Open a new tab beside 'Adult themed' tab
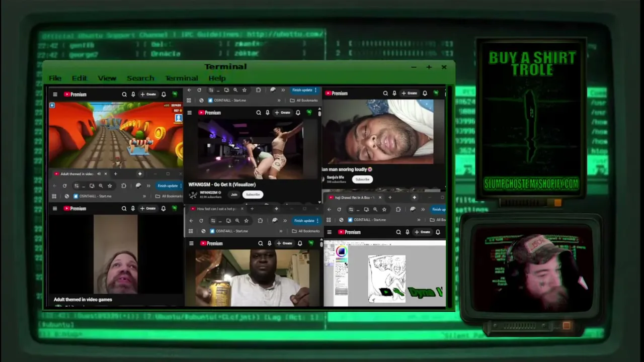The width and height of the screenshot is (644, 362). point(115,174)
